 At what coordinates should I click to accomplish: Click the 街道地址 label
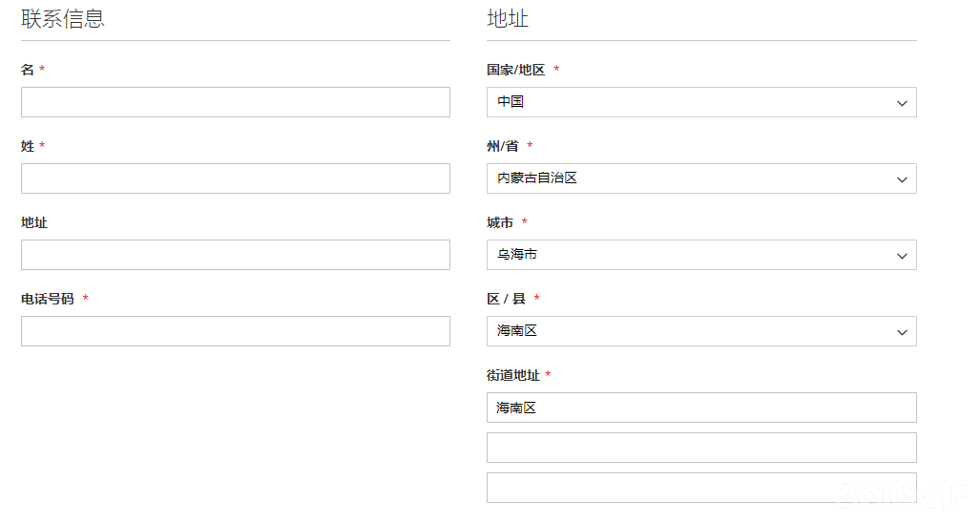click(x=513, y=375)
